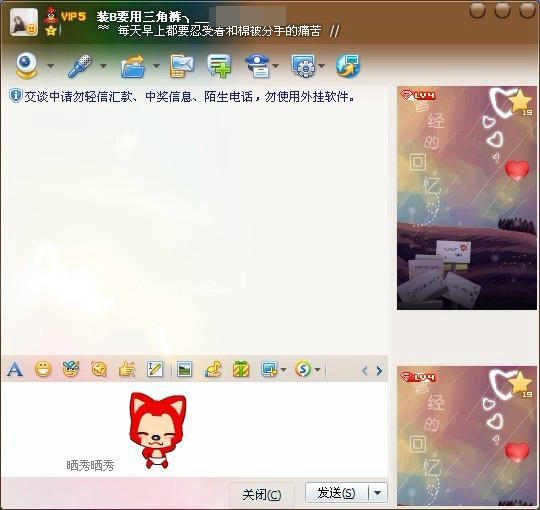Start a voice call with microphone icon
The height and width of the screenshot is (510, 540).
pos(80,65)
